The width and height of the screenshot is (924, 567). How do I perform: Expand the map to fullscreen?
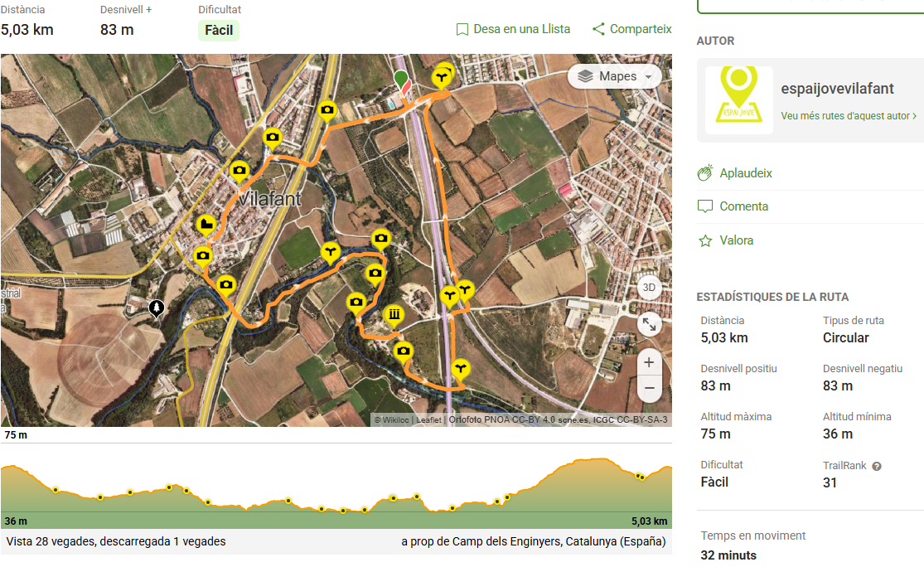point(649,324)
